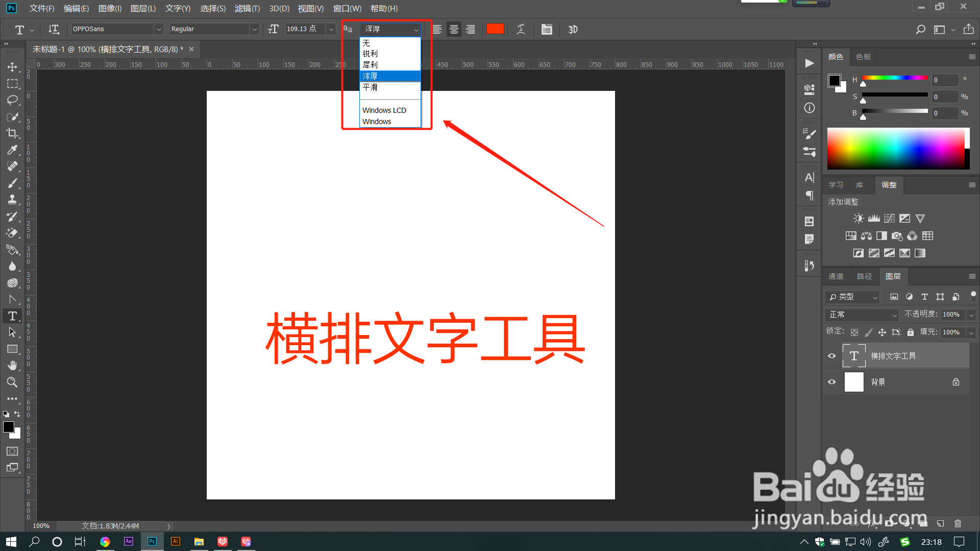Select the Quick Selection tool

12,117
